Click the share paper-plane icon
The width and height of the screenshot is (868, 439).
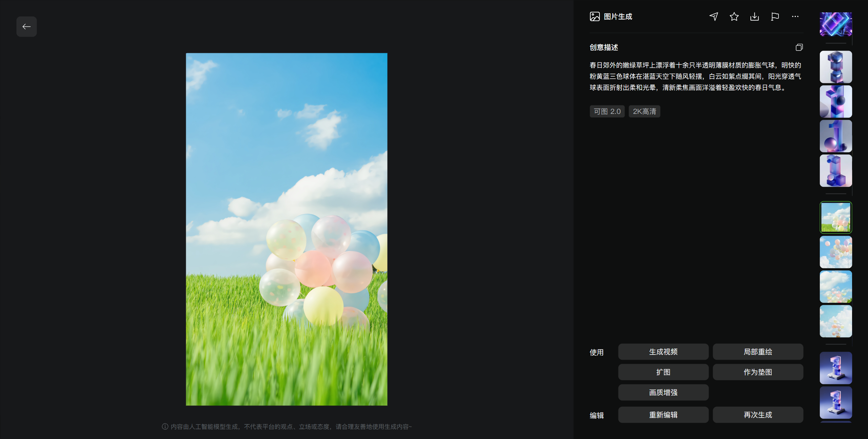coord(714,17)
